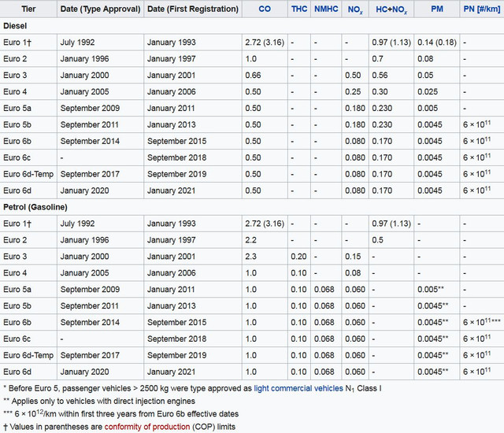504x433 pixels.
Task: Select Diesel Euro 4 NOx value 0.25
Action: (x=353, y=92)
